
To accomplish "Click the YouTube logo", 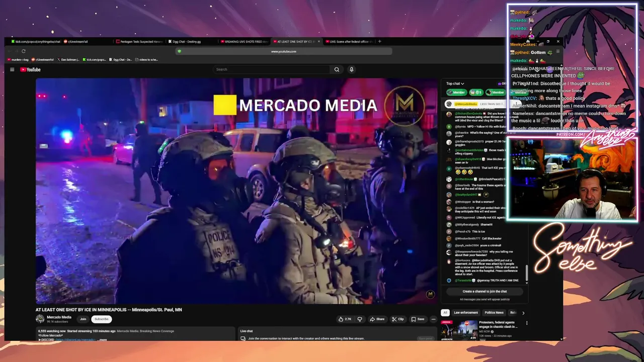I will (x=30, y=69).
